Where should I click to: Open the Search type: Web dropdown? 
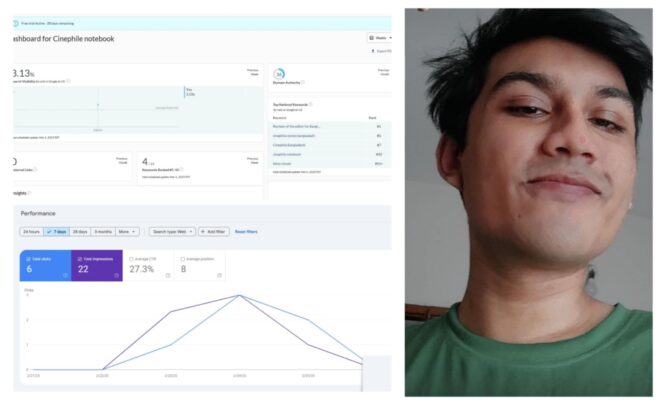(x=172, y=231)
